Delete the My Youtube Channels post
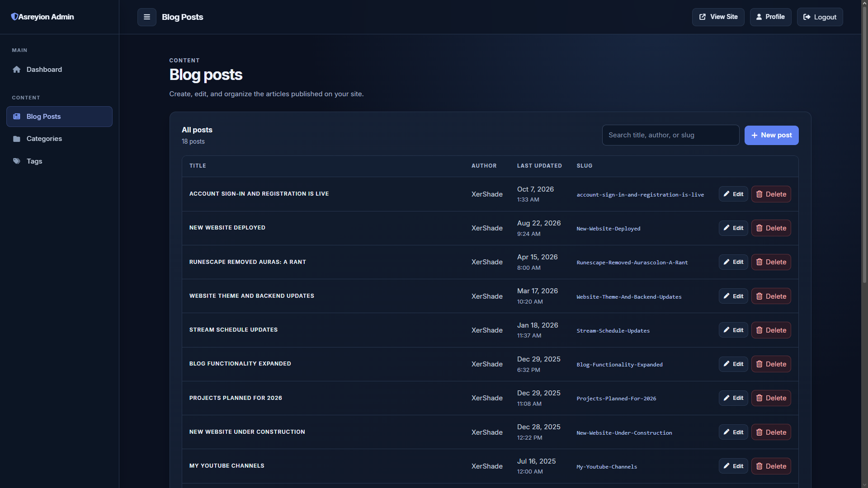This screenshot has width=868, height=488. pyautogui.click(x=771, y=466)
